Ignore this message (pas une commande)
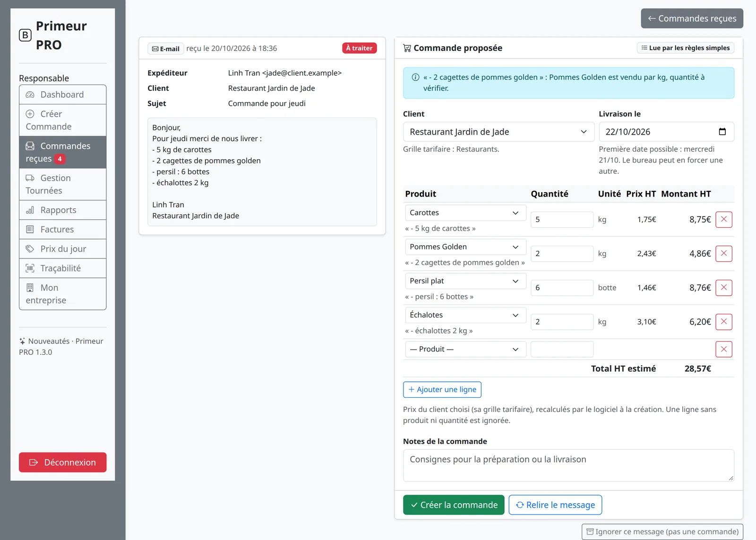This screenshot has width=756, height=540. point(662,532)
